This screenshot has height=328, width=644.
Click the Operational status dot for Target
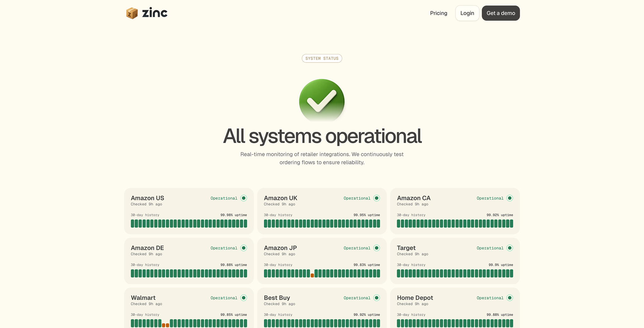510,248
